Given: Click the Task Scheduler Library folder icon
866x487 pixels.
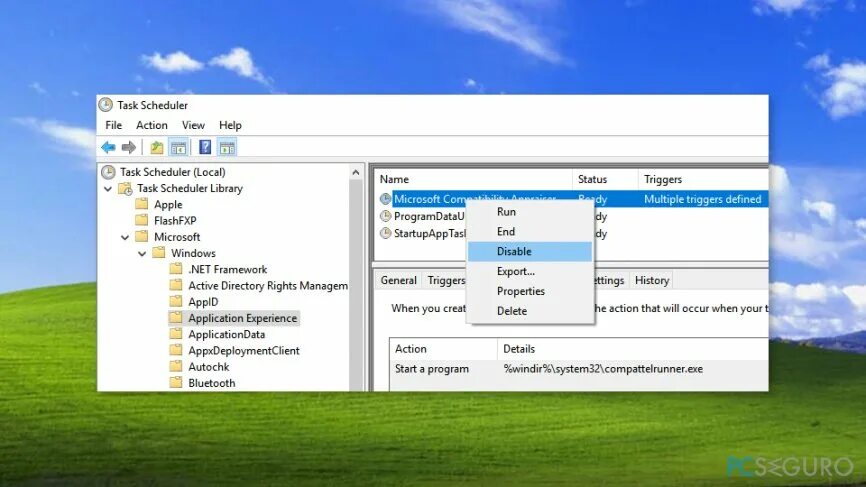Looking at the screenshot, I should coord(125,189).
